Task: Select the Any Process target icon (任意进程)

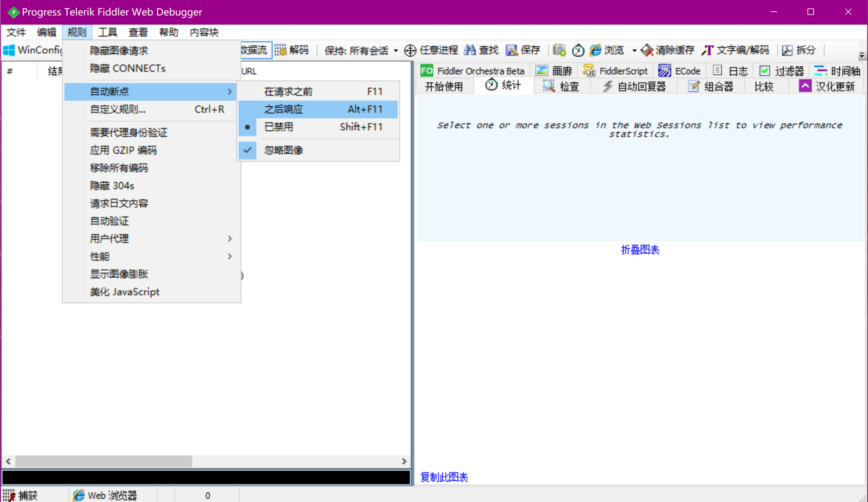Action: tap(410, 50)
